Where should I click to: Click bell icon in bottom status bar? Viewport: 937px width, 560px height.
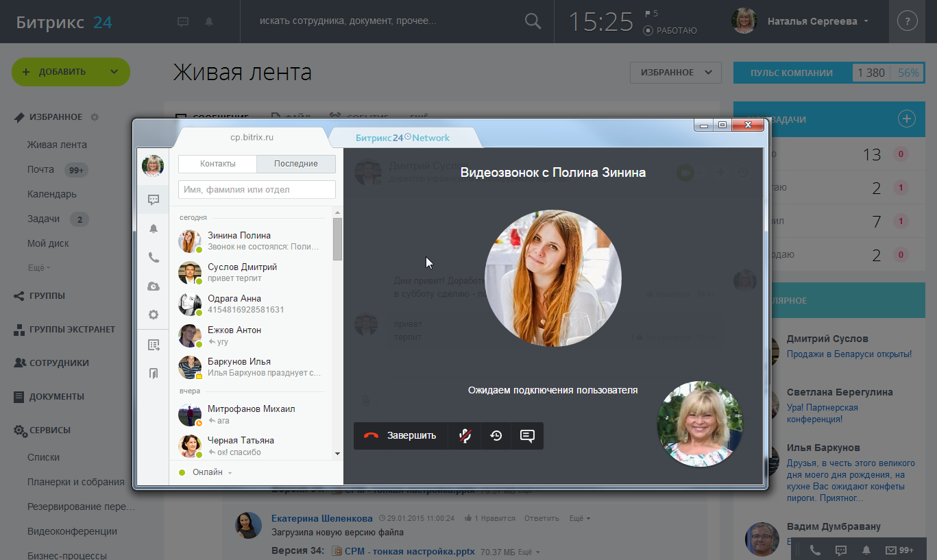coord(866,550)
